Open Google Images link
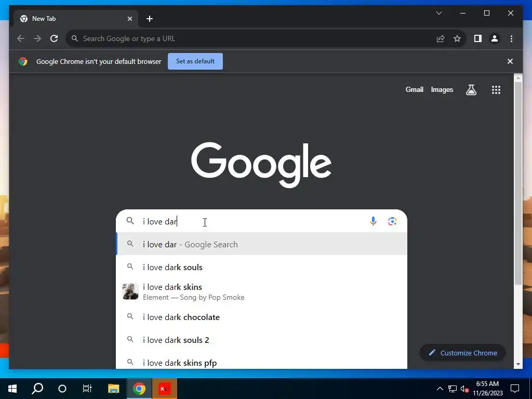The height and width of the screenshot is (399, 532). [x=442, y=89]
